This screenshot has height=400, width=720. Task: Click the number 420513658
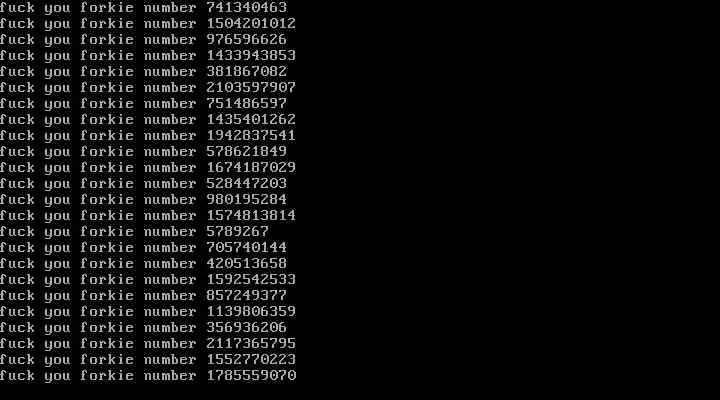coord(247,264)
